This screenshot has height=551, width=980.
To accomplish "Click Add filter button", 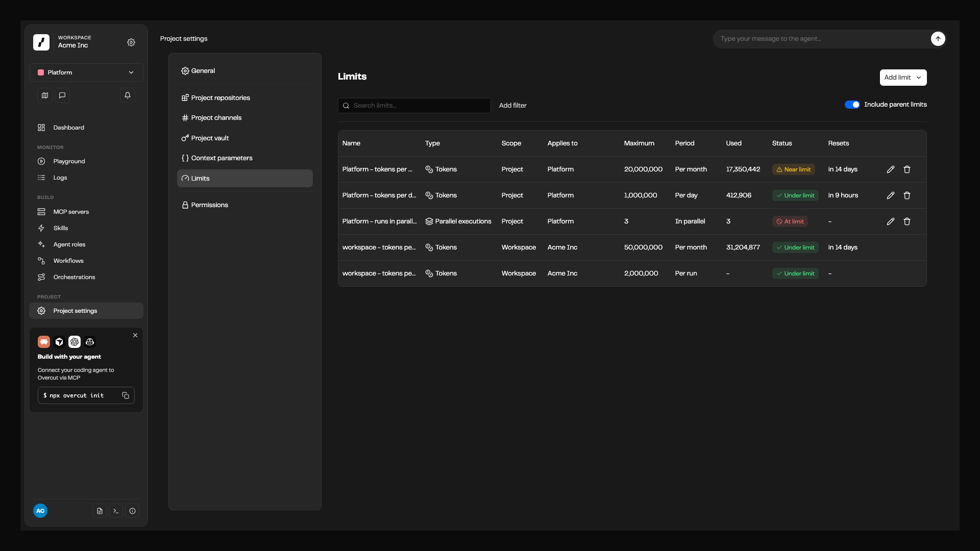I will coord(512,106).
